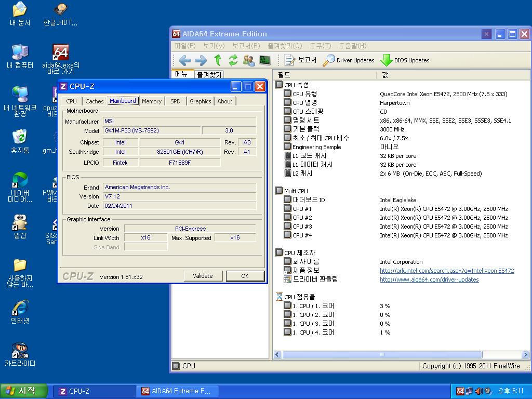This screenshot has width=532, height=399.
Task: Open the 즐겨찾기(O) menu in AIDA64
Action: click(285, 46)
